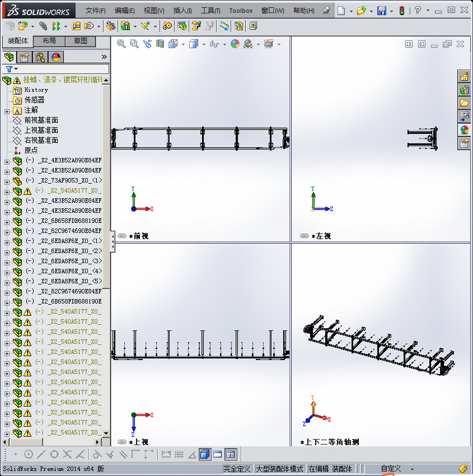Image resolution: width=473 pixels, height=476 pixels.
Task: Click the Smart Fasteners icon
Action: tap(76, 26)
